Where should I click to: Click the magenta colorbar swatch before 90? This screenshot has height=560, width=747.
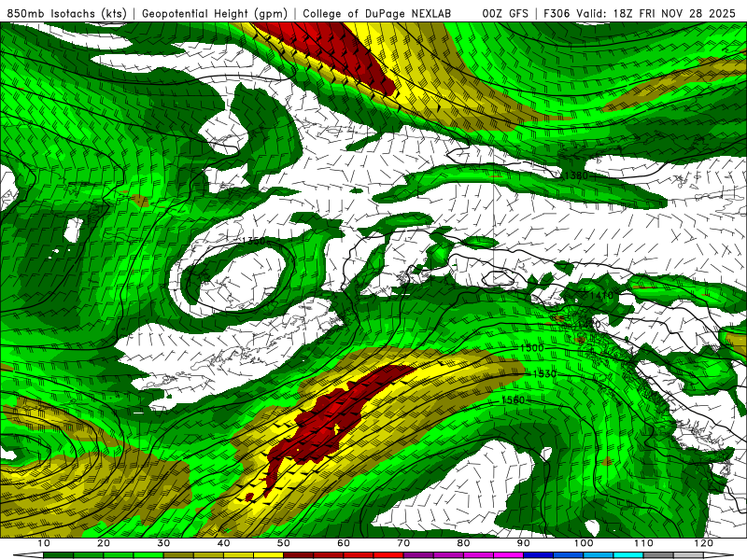pos(508,555)
